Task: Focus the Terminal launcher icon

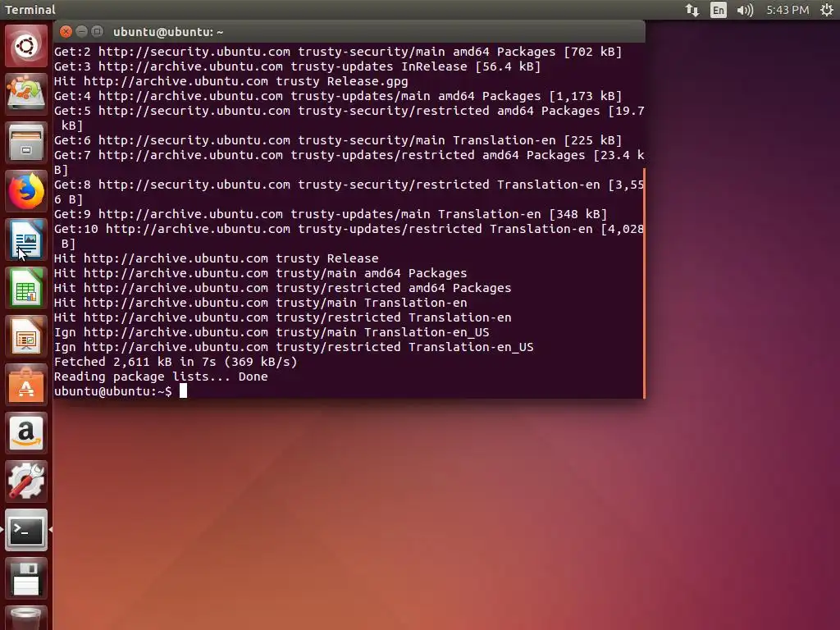Action: pos(26,530)
